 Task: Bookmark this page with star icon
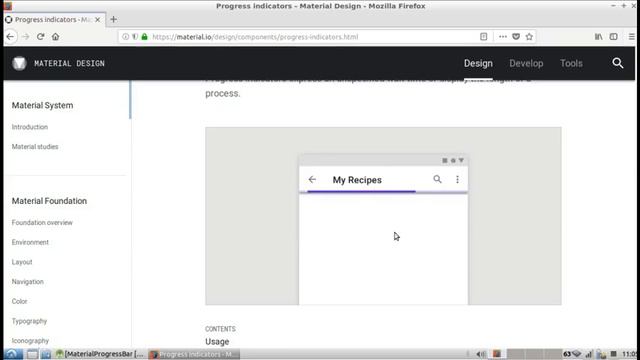(529, 37)
